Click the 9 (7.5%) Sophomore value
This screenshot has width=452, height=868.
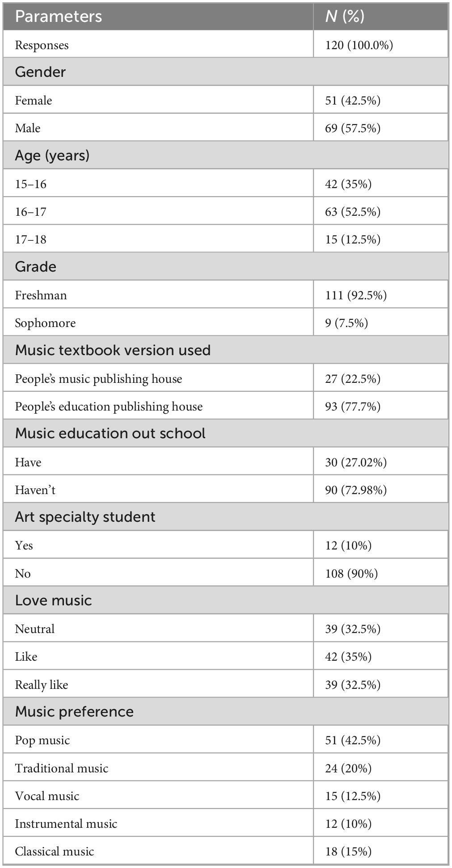(x=346, y=323)
